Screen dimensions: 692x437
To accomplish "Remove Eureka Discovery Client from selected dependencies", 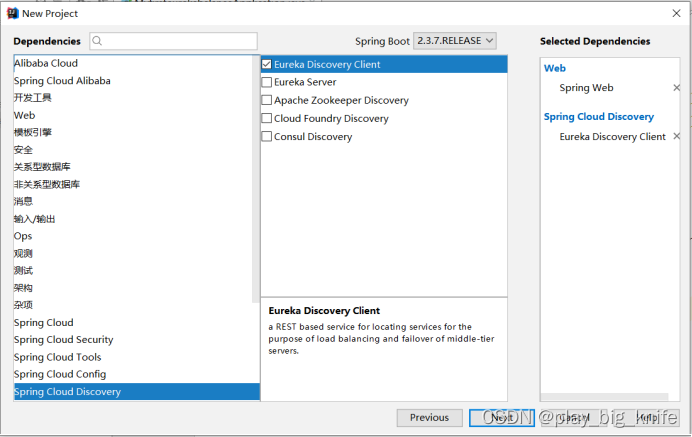I will tap(676, 137).
